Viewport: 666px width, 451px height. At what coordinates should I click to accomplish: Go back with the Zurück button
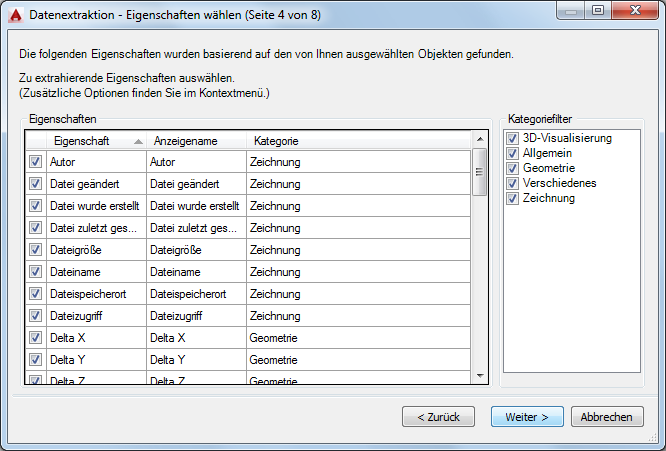tap(438, 417)
